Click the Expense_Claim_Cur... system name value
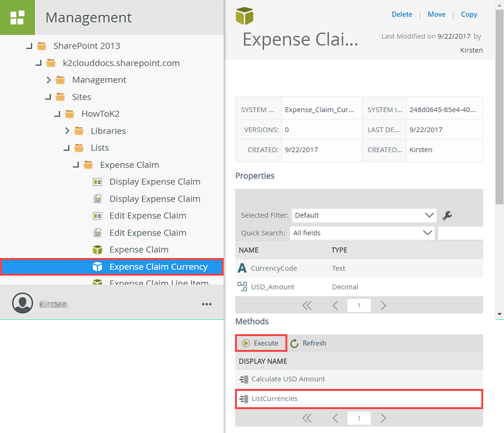 point(319,110)
